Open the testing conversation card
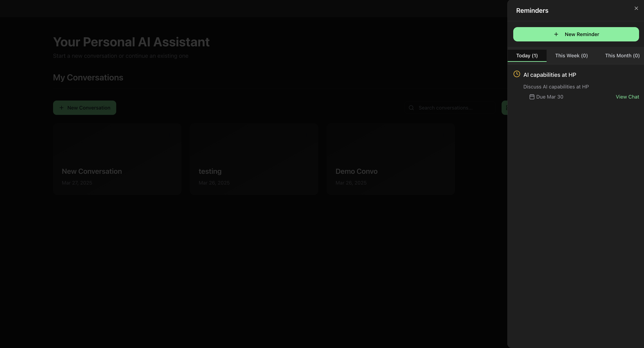Viewport: 644px width, 348px height. [x=254, y=159]
